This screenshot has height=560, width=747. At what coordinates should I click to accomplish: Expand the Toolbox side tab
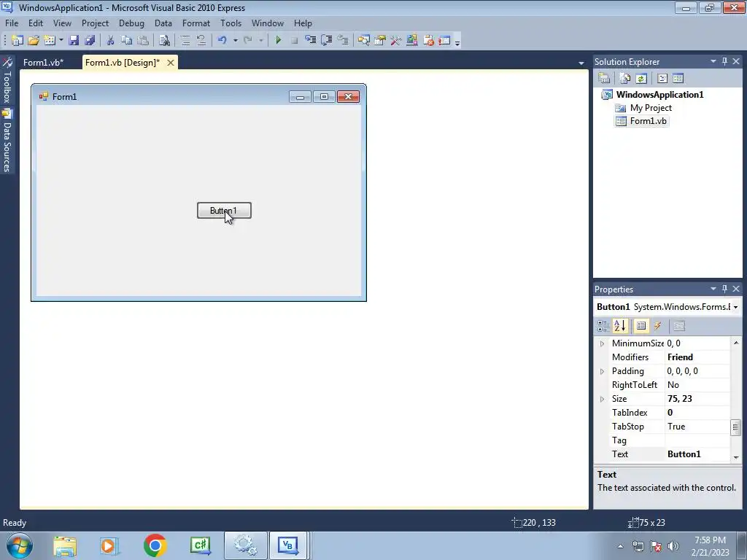7,80
